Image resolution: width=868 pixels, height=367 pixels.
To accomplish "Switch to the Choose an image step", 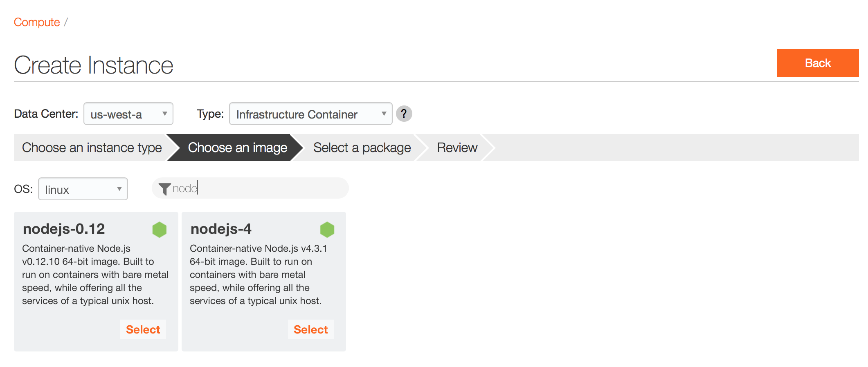I will pyautogui.click(x=237, y=148).
